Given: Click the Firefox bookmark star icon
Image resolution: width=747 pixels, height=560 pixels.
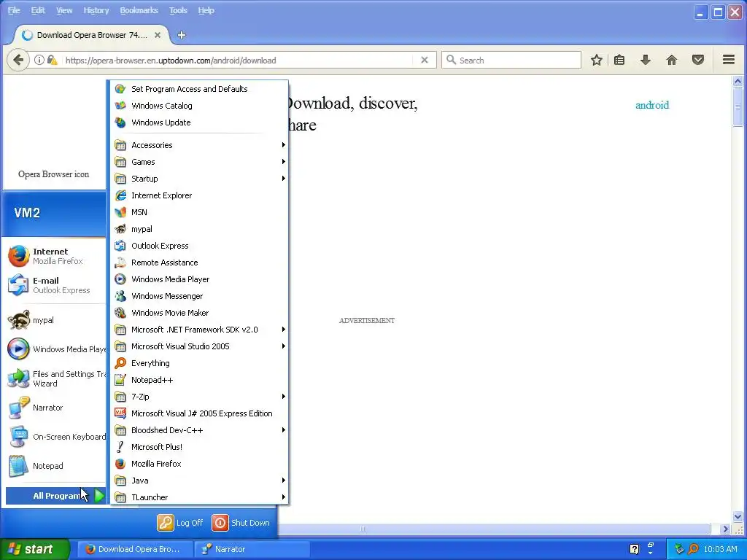Looking at the screenshot, I should [x=597, y=60].
